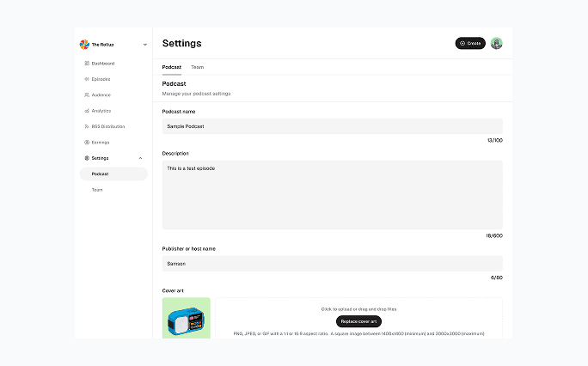Click the Description text area

[x=332, y=195]
